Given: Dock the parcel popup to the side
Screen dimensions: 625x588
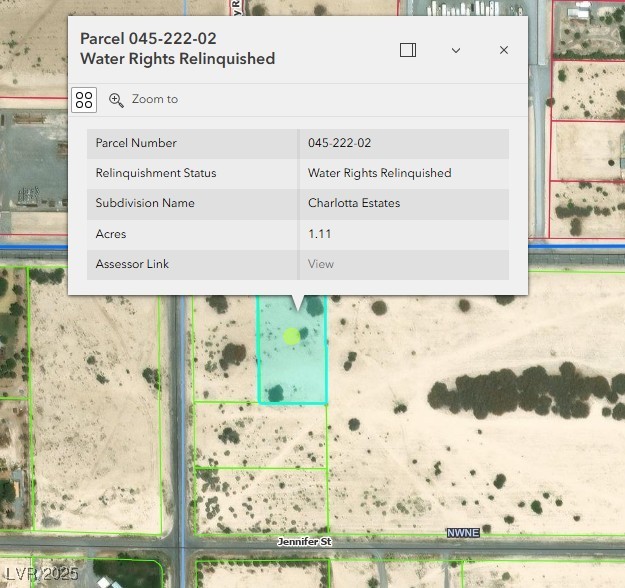Looking at the screenshot, I should [408, 50].
